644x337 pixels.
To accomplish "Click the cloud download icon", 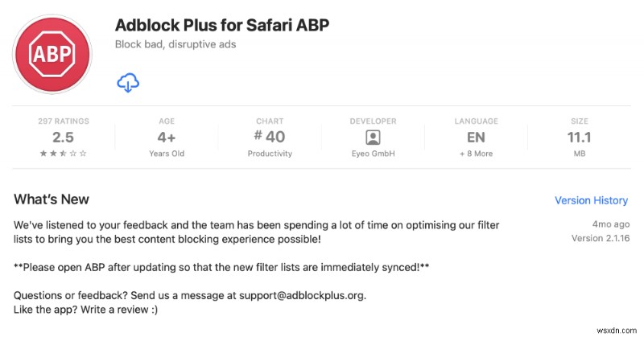I will [128, 83].
